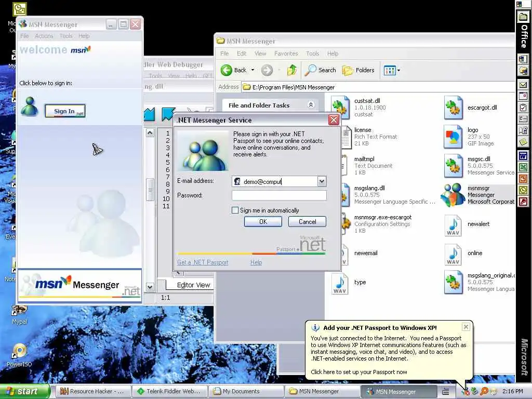Switch to Resource Hacker taskbar button
This screenshot has width=532, height=399.
coord(92,391)
